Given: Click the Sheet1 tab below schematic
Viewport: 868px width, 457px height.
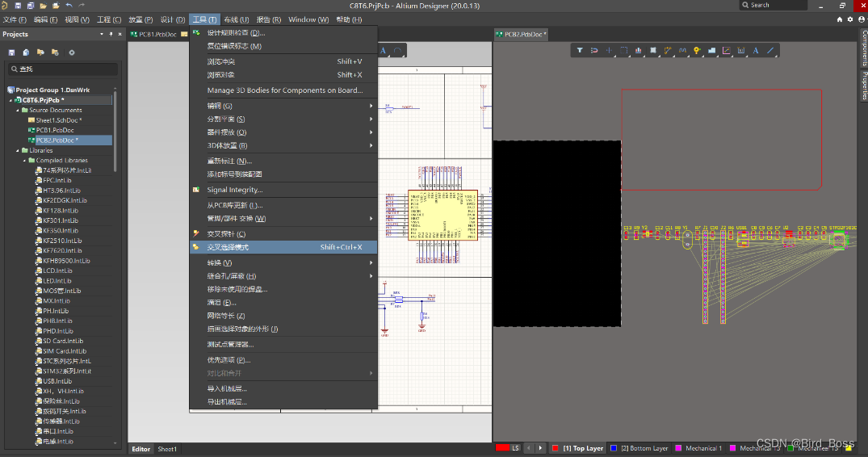Looking at the screenshot, I should point(167,449).
